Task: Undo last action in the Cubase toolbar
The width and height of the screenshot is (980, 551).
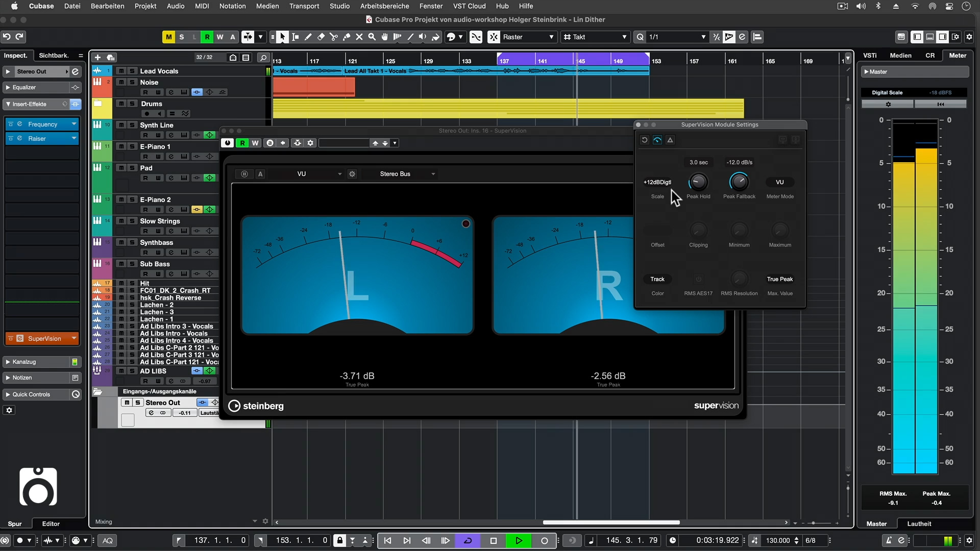Action: point(7,37)
